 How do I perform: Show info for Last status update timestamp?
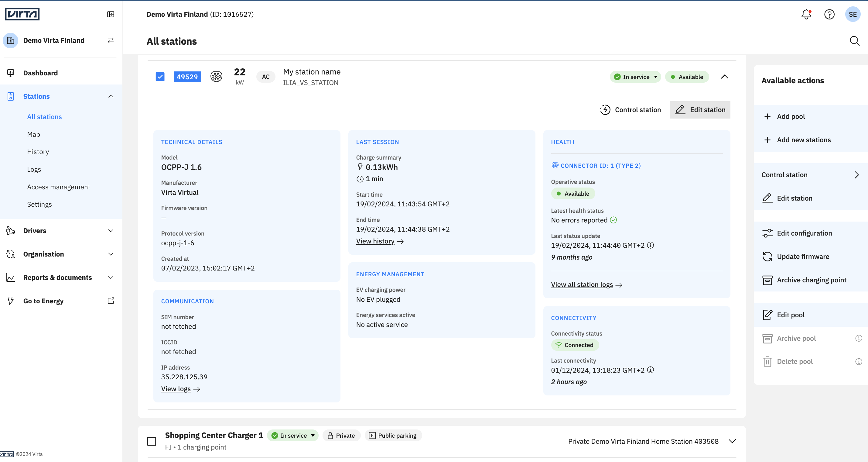tap(651, 245)
